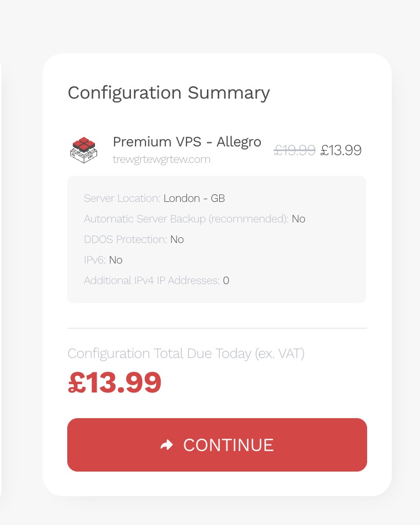Image resolution: width=420 pixels, height=525 pixels.
Task: Click the No value for DDOS Protection
Action: click(x=177, y=239)
